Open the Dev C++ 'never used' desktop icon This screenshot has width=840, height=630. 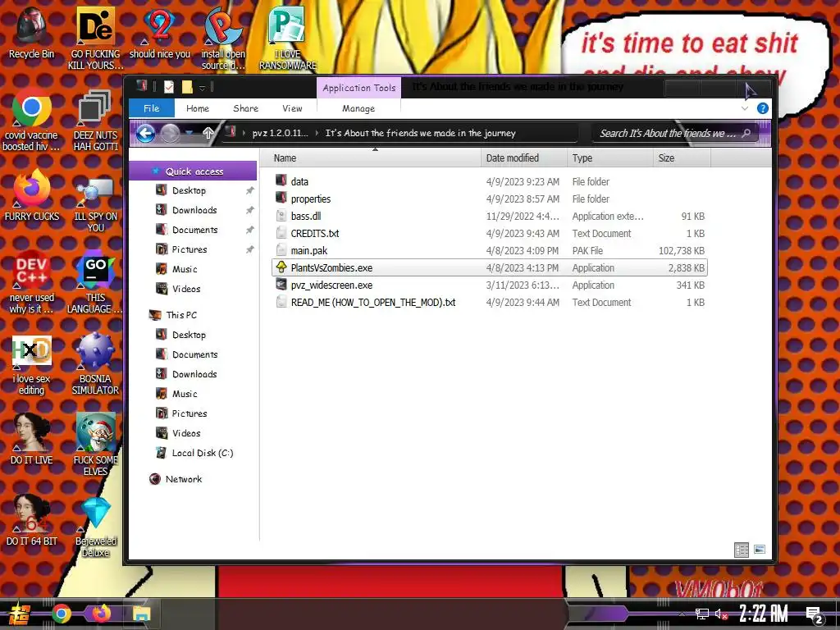click(31, 283)
